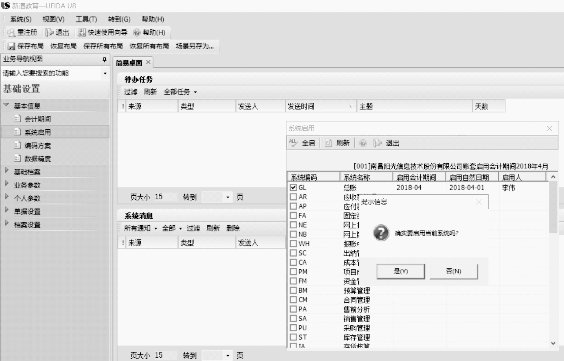Click the 帮助(H) help icon in toolbar
564x361 pixels.
(137, 33)
